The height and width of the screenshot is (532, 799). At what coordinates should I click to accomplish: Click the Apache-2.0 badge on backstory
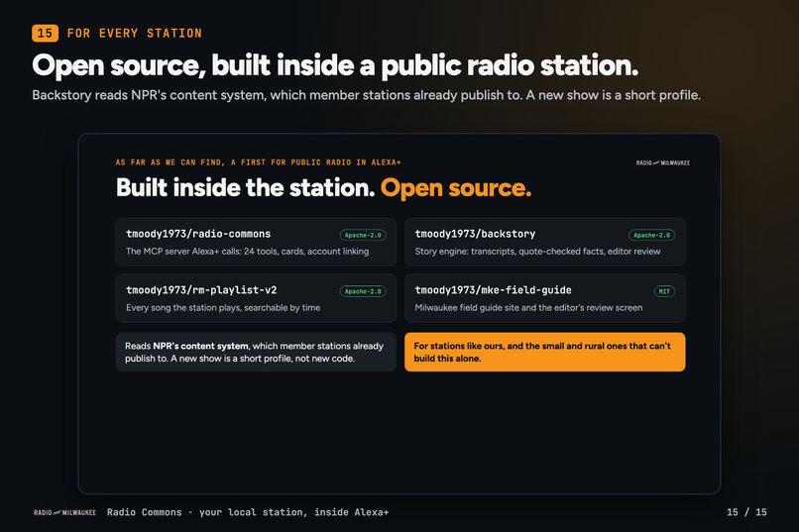click(x=651, y=235)
